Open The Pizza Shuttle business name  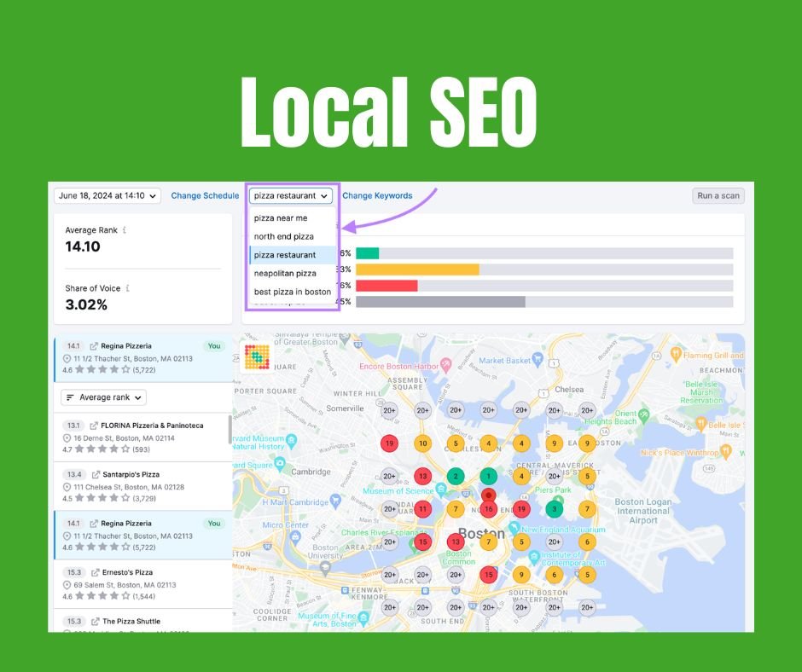131,622
